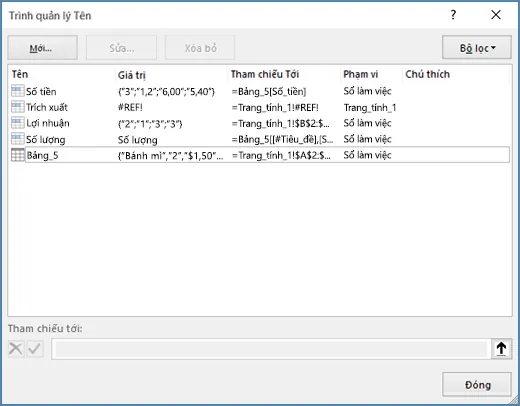Focus the Tham chiếu tới input field
The height and width of the screenshot is (406, 520).
271,349
